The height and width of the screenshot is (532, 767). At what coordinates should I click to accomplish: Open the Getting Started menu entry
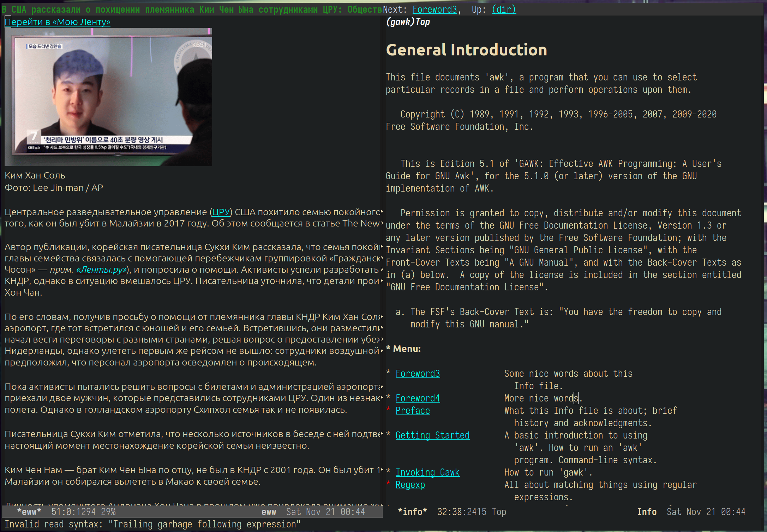coord(432,435)
